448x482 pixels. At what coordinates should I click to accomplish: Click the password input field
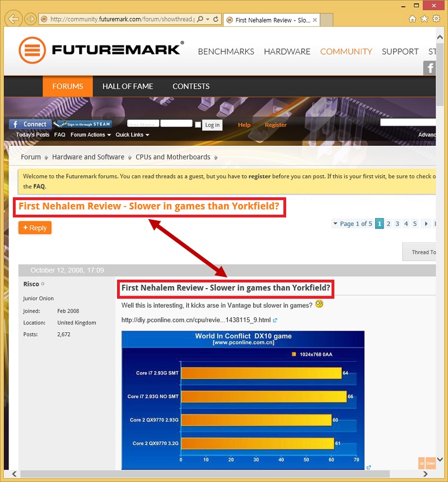coord(176,123)
